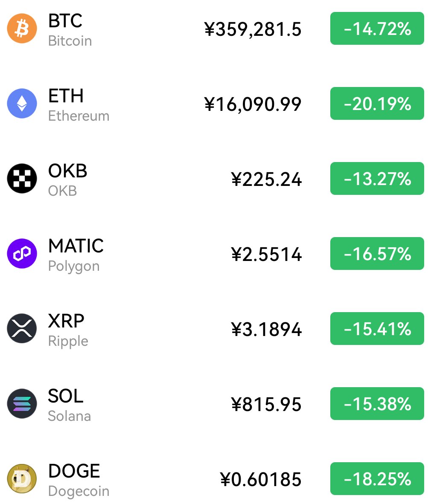Select the Solana name label
428x504 pixels.
pyautogui.click(x=69, y=416)
